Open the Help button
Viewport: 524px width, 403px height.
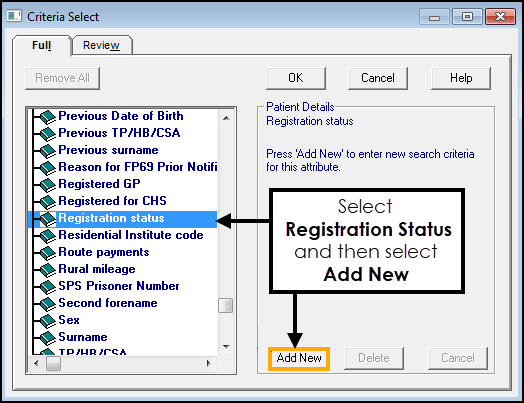point(461,78)
